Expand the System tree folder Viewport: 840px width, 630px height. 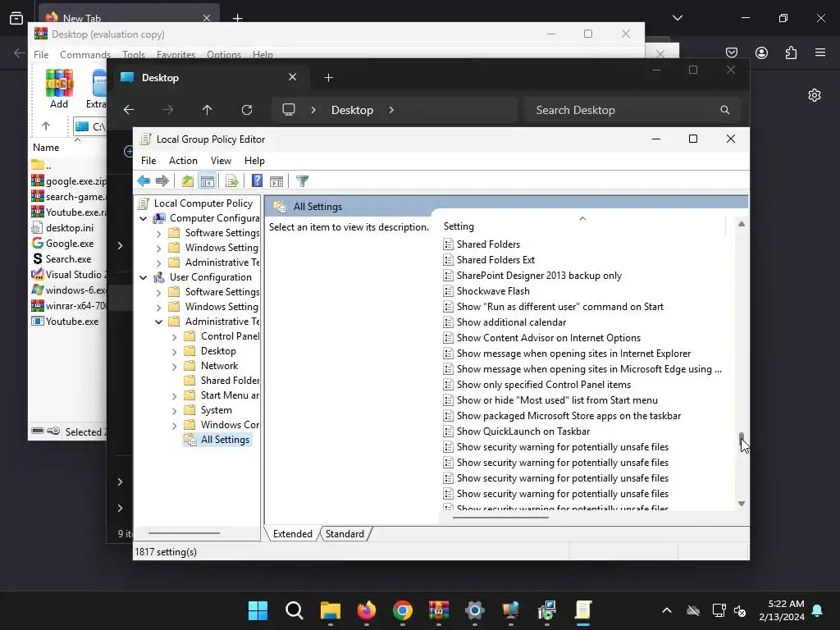[174, 411]
